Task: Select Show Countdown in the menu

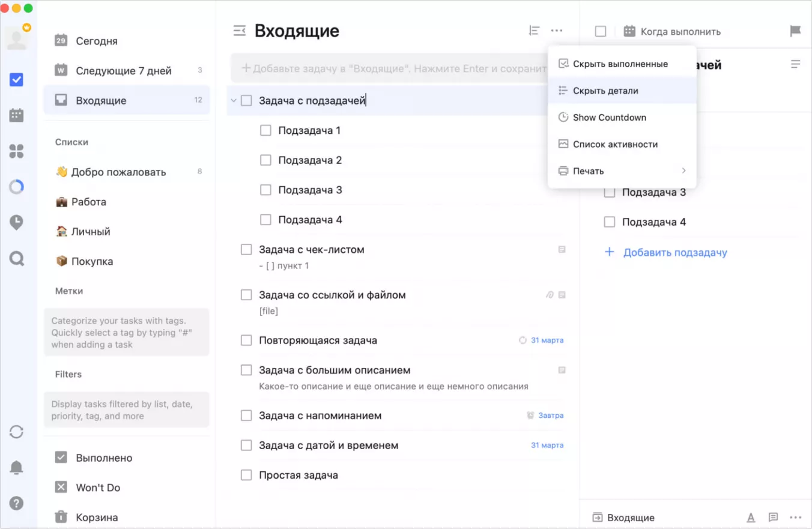Action: (x=622, y=117)
